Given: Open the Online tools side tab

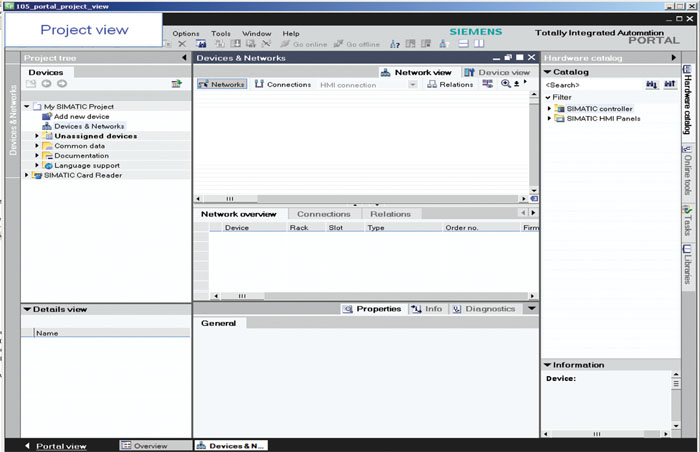Looking at the screenshot, I should (x=688, y=171).
